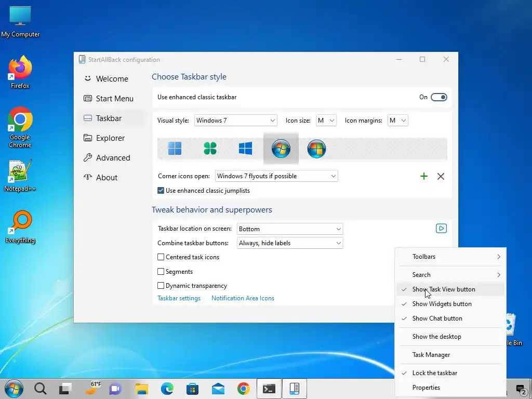This screenshot has height=399, width=532.
Task: Open Taskbar location on screen dropdown
Action: 290,229
